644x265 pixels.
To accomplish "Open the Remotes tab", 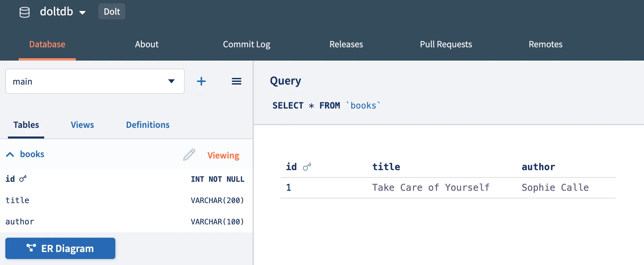I will 545,44.
